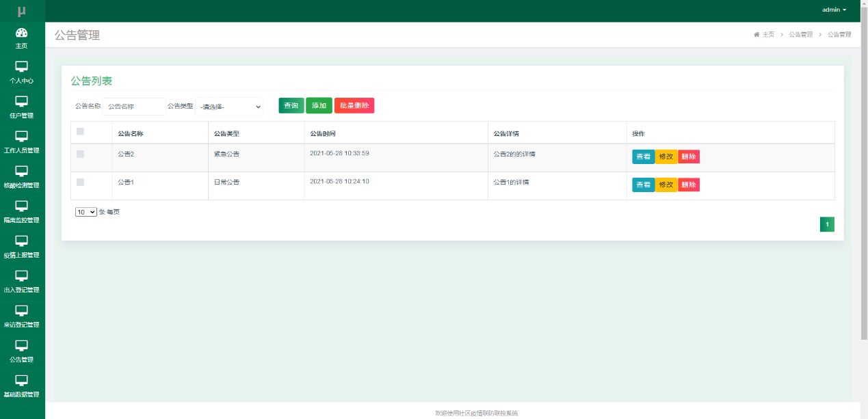Open 基础数据管理 sidebar icon
This screenshot has width=868, height=419.
(x=22, y=380)
